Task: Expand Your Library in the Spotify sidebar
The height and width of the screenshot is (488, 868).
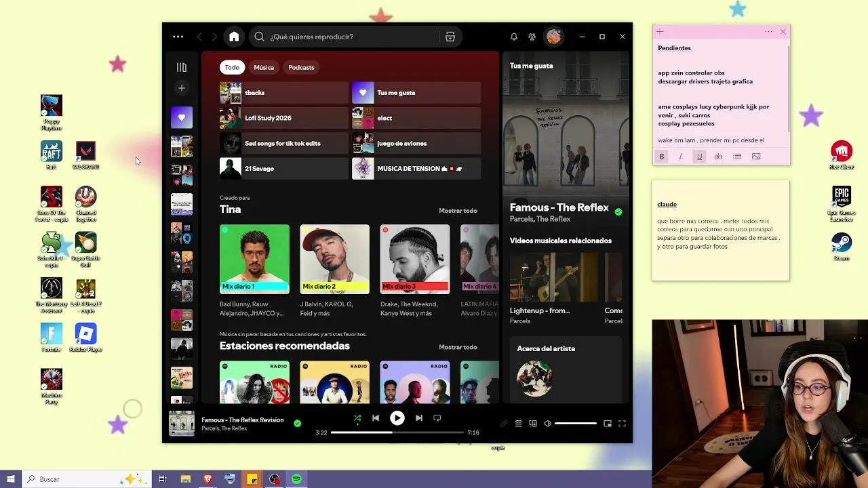Action: [x=182, y=67]
